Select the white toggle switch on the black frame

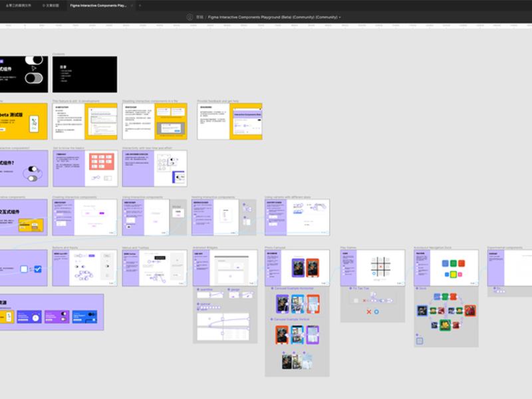(34, 61)
